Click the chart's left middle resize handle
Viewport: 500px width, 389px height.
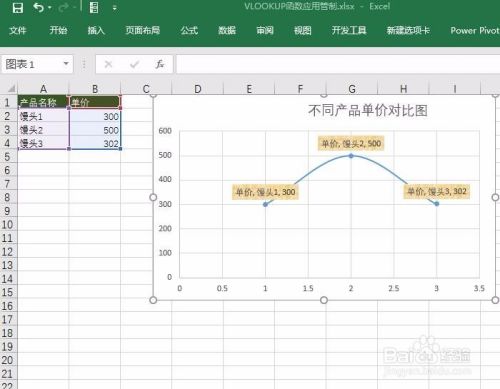153,197
